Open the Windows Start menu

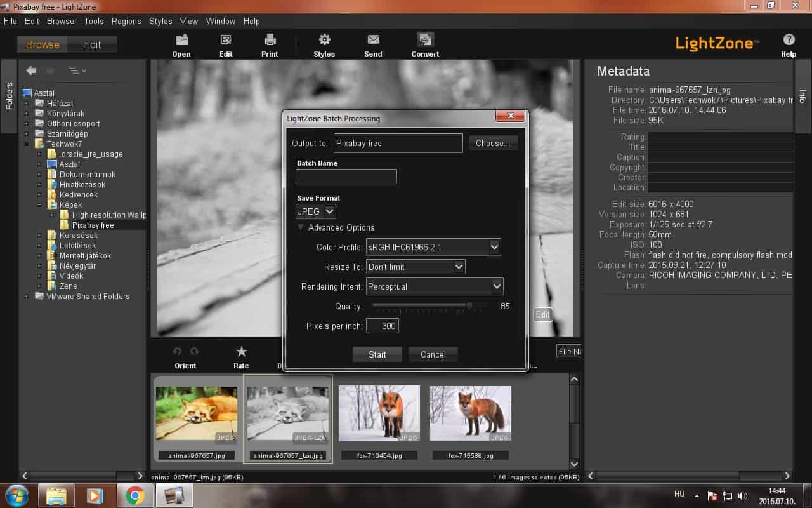tap(16, 495)
